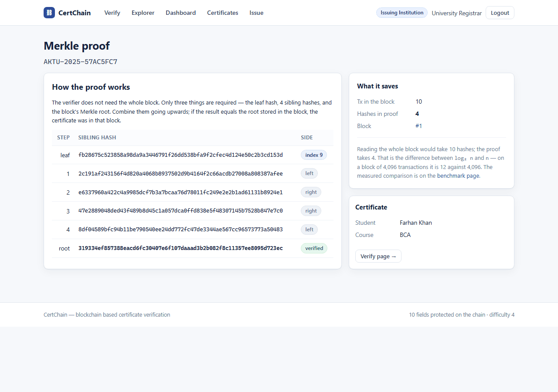The image size is (558, 392).
Task: Select the leaf hash starting fb28675c
Action: tap(180, 155)
